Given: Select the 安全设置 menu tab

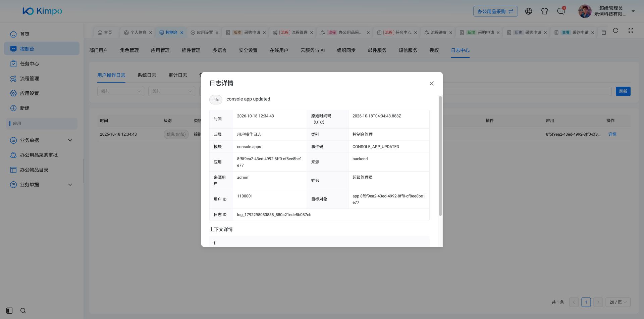Looking at the screenshot, I should coord(248,50).
